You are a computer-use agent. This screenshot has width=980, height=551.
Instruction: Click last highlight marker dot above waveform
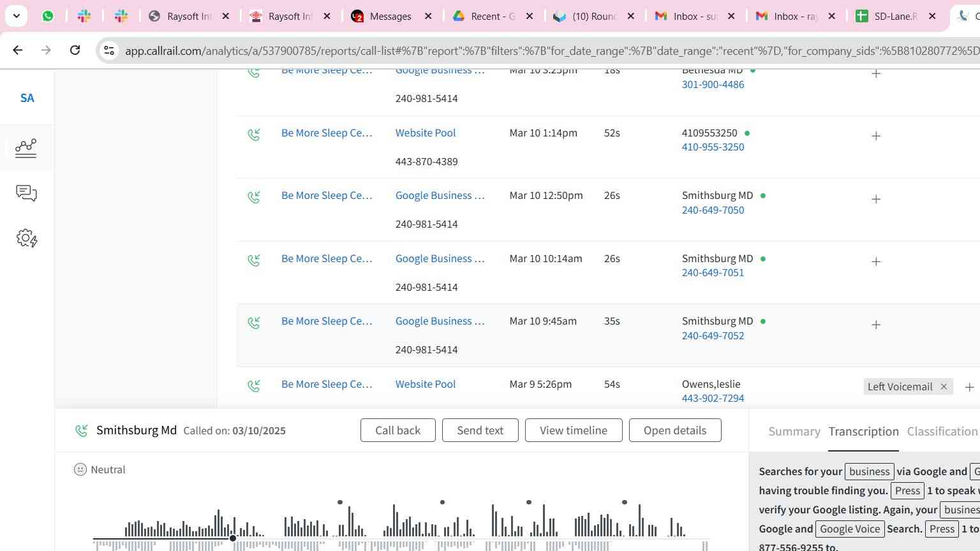(625, 503)
